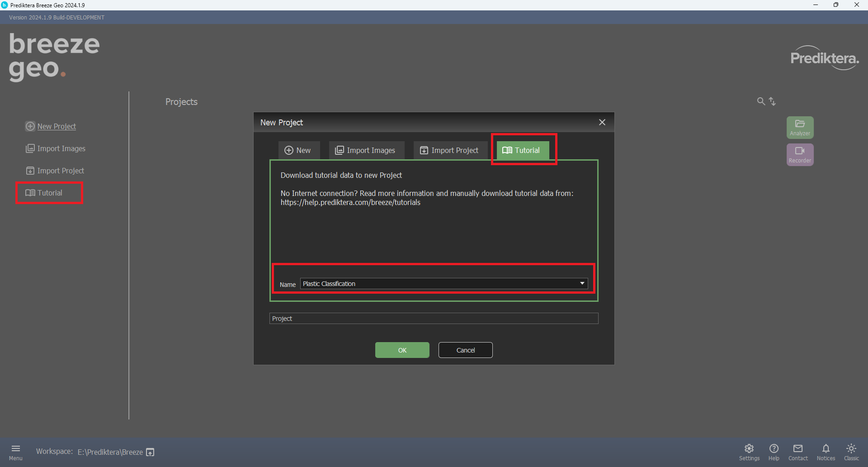Open Settings gear in bottom bar
The width and height of the screenshot is (868, 467).
coord(749,452)
